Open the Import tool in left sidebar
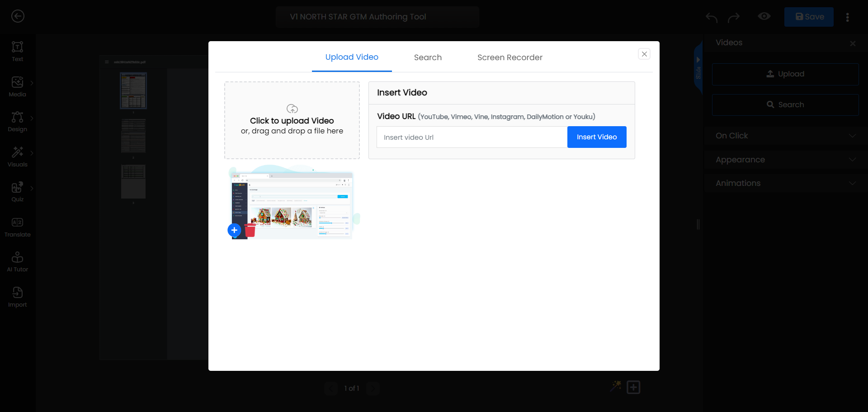868x412 pixels. 17,297
